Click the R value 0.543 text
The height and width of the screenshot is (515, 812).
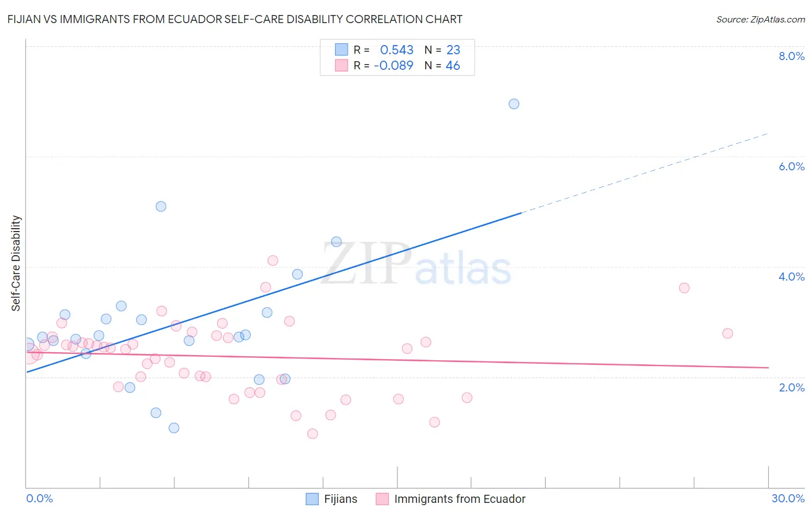pos(397,50)
